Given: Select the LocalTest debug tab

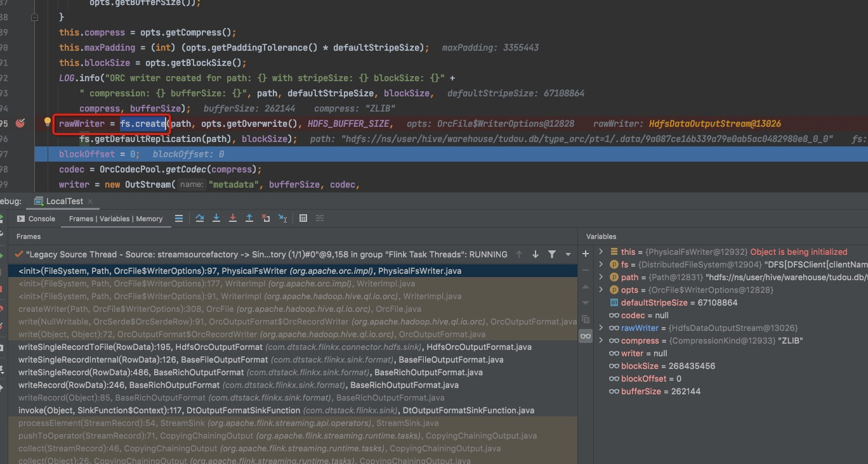Looking at the screenshot, I should (x=62, y=201).
